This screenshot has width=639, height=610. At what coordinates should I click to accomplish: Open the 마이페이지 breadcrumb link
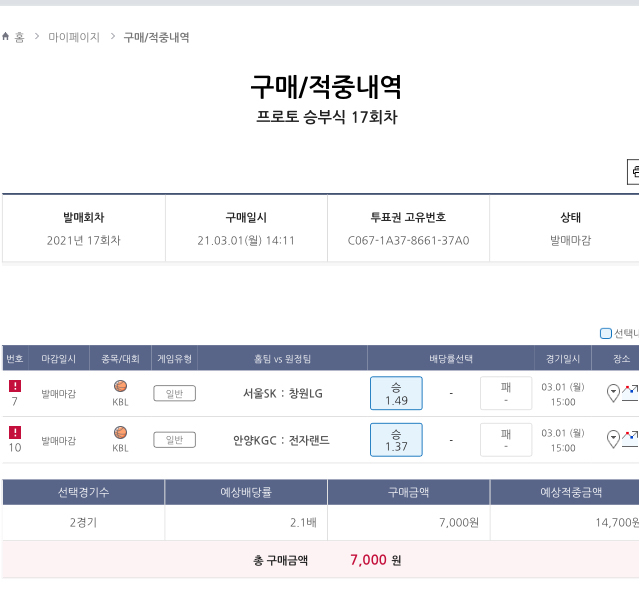[x=74, y=37]
